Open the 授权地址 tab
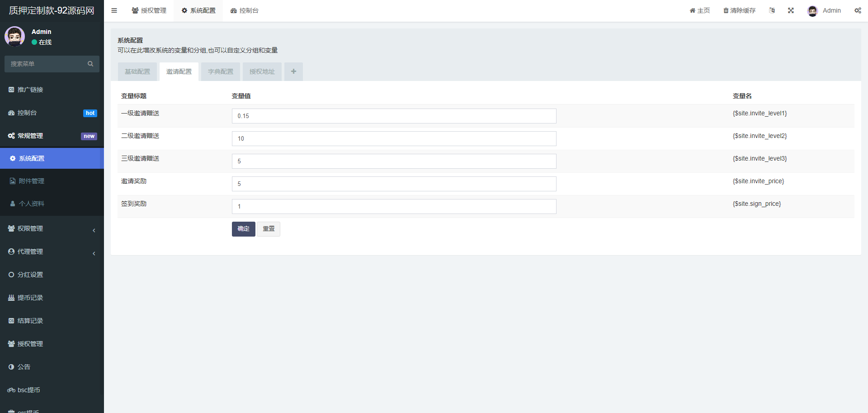The width and height of the screenshot is (868, 413). pos(262,71)
